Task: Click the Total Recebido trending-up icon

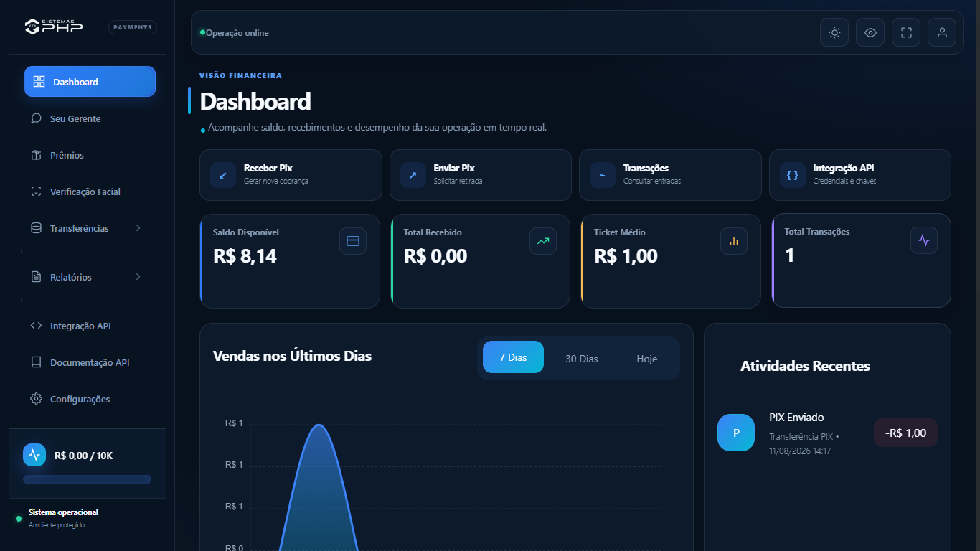Action: coord(543,241)
